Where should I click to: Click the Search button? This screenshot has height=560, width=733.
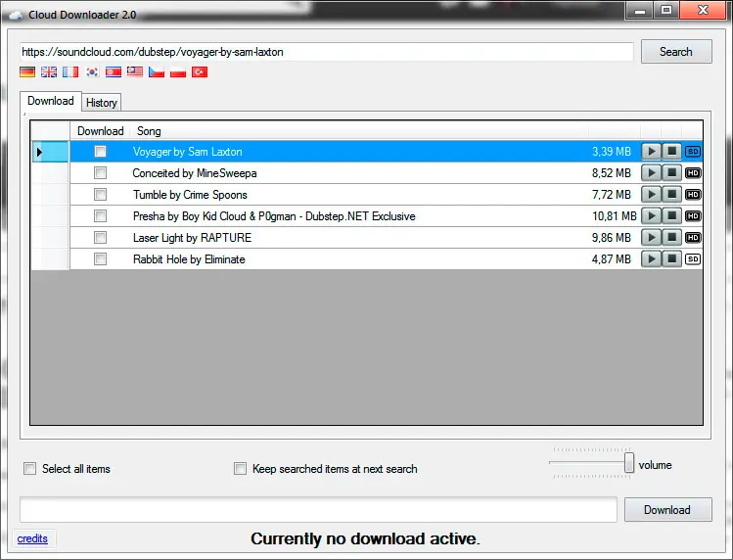(x=676, y=52)
